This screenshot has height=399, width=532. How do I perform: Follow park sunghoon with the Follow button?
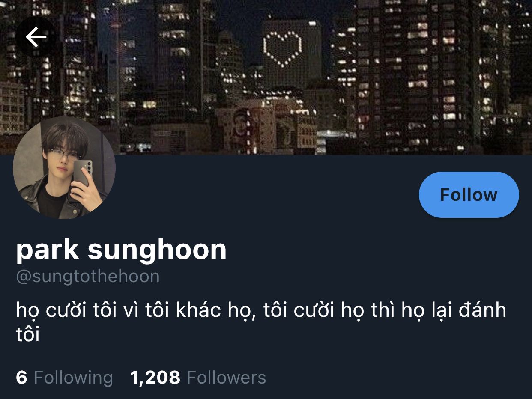coord(469,195)
